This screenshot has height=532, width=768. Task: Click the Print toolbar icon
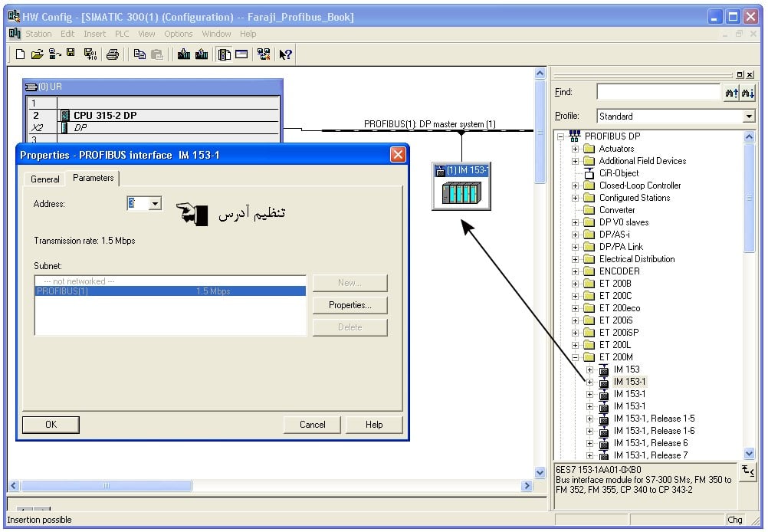click(113, 54)
